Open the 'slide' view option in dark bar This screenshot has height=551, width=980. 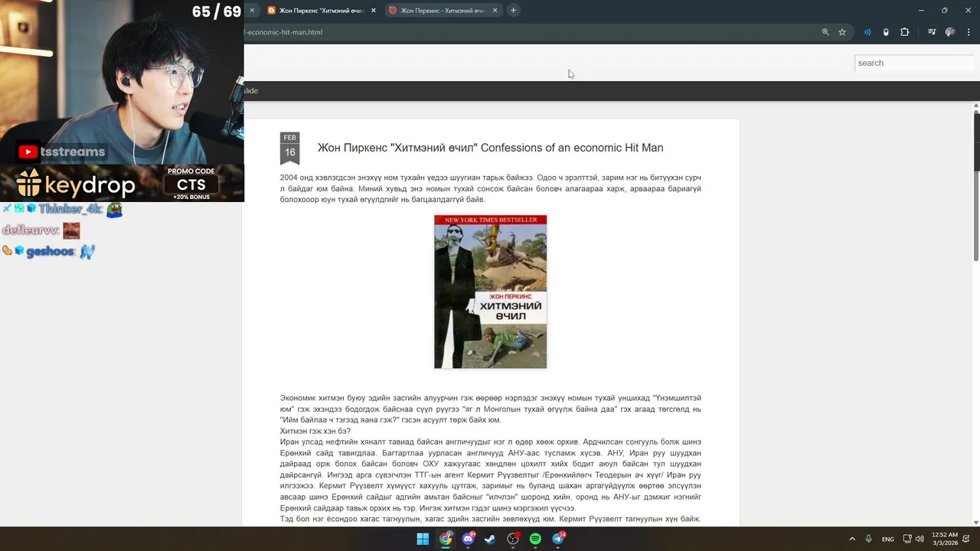(x=251, y=90)
